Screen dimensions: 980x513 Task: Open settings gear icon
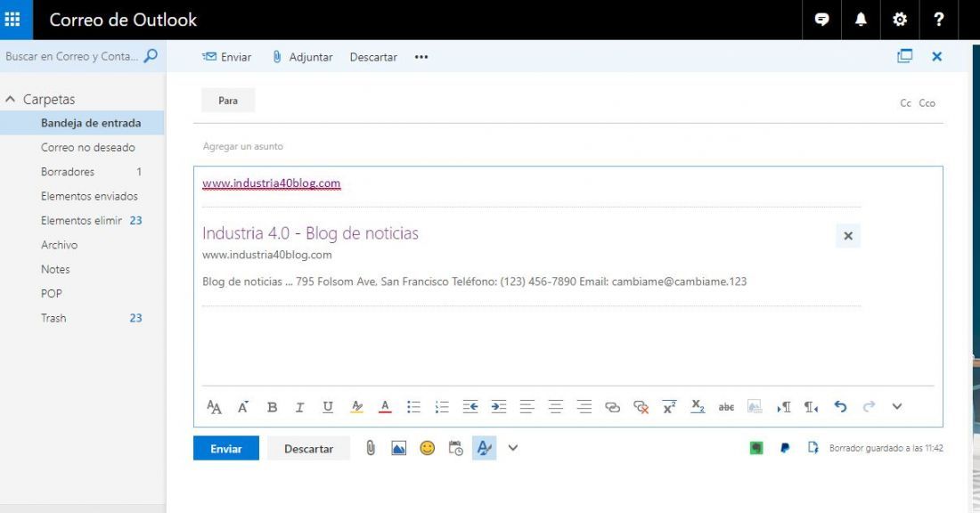pos(900,20)
